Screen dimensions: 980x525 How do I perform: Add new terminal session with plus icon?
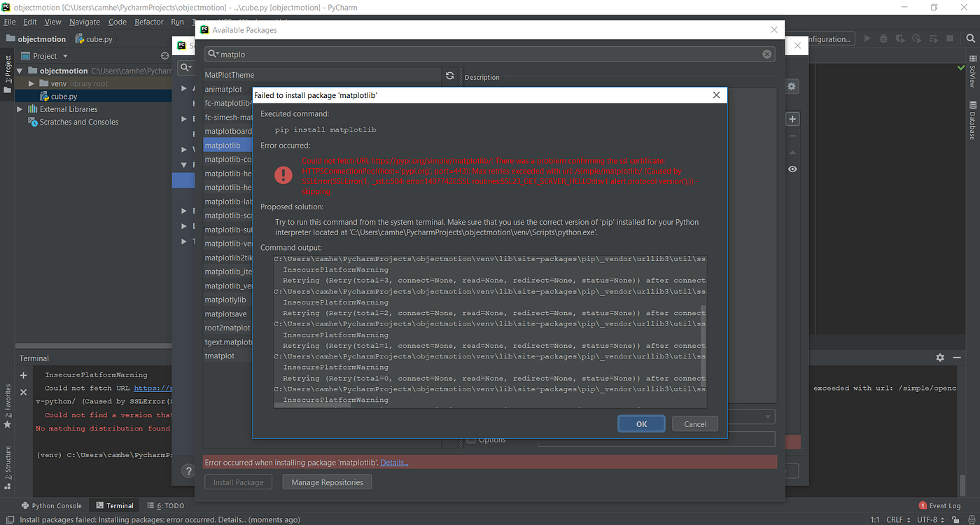23,375
